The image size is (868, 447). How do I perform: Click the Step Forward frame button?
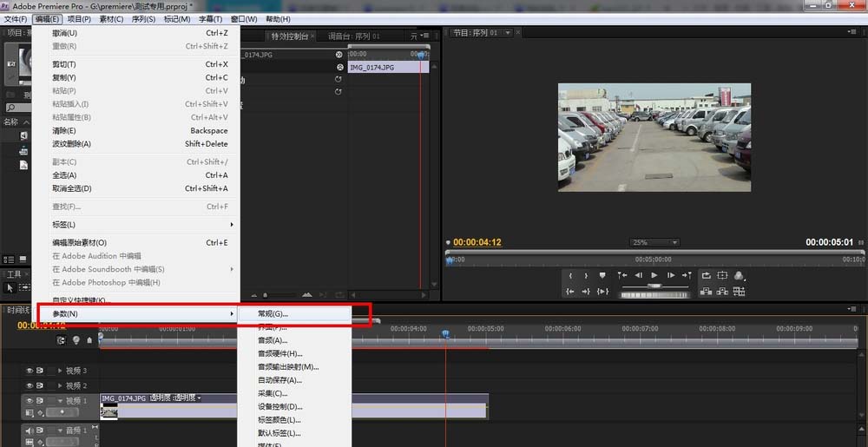click(x=671, y=275)
